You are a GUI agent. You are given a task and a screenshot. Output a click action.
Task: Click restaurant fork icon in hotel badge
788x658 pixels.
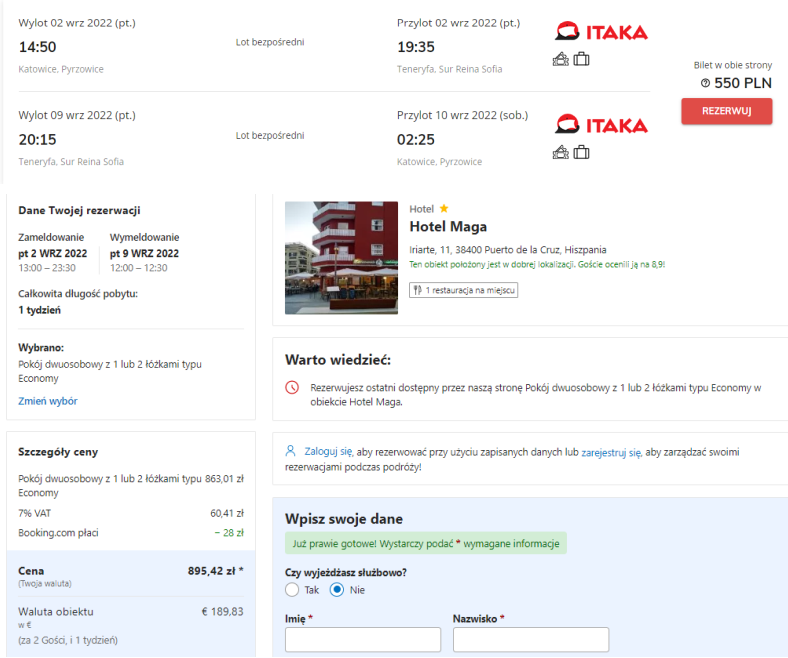point(418,290)
